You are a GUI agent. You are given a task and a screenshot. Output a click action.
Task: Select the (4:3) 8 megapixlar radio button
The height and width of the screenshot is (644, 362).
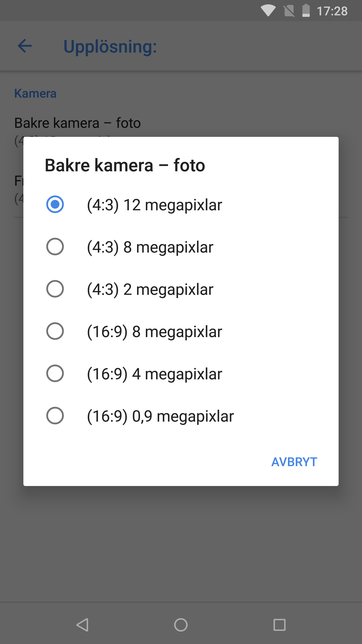click(x=55, y=247)
